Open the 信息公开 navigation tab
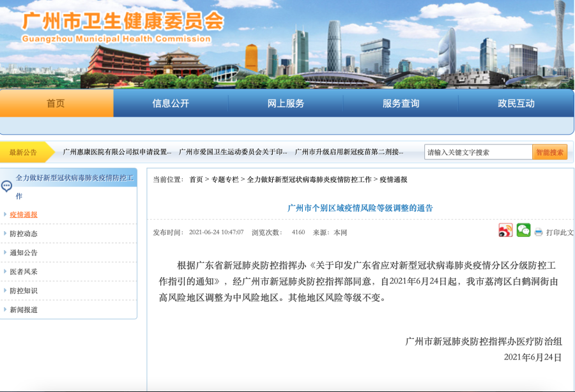This screenshot has width=575, height=392. [171, 103]
